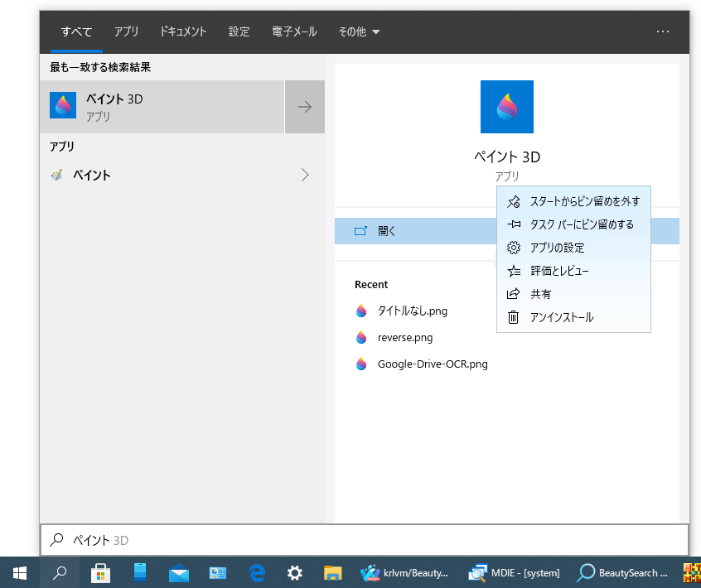The width and height of the screenshot is (701, 588).
Task: Open Microsoft Store from the taskbar
Action: [100, 572]
